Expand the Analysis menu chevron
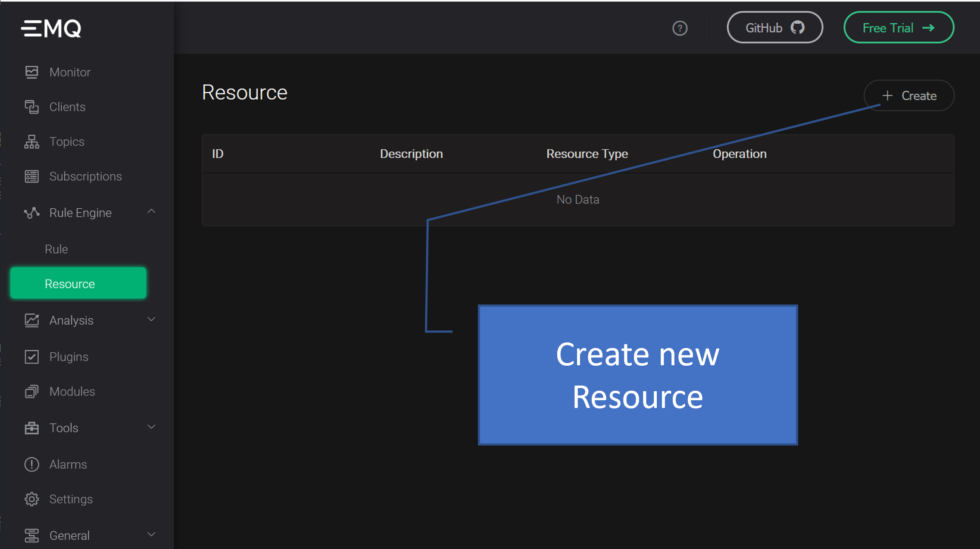 click(151, 319)
